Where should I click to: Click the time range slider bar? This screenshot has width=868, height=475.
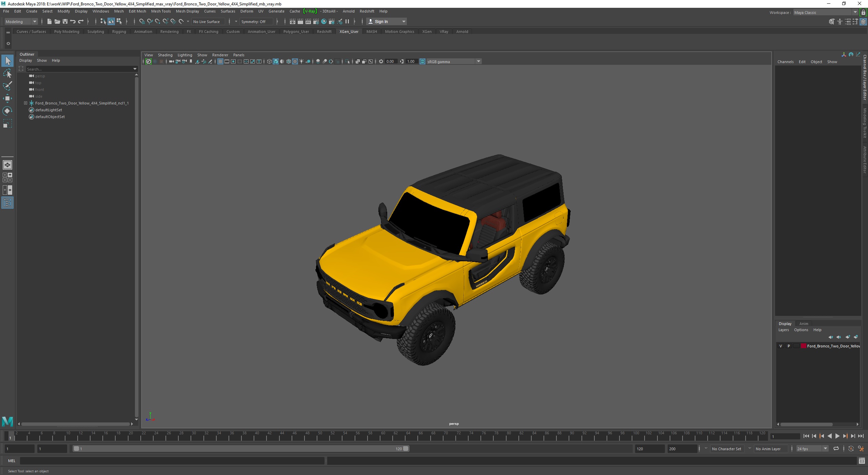241,449
